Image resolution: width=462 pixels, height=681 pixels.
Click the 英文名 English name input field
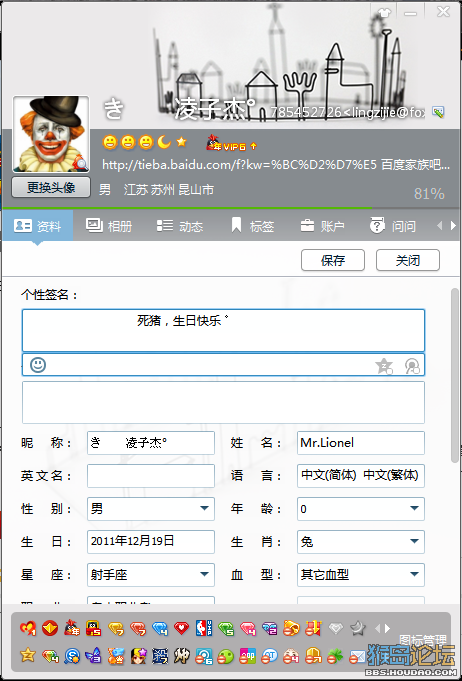coord(151,476)
